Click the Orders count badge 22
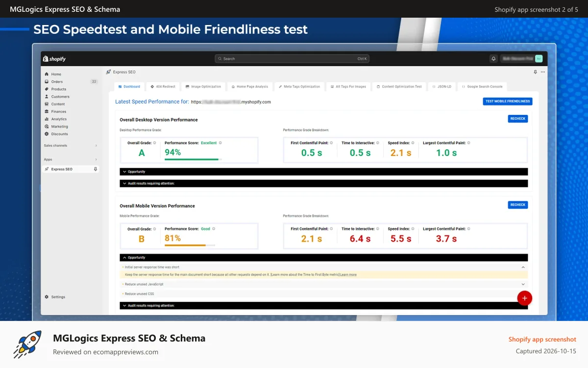Screen dimensions: 588x368 (94, 81)
